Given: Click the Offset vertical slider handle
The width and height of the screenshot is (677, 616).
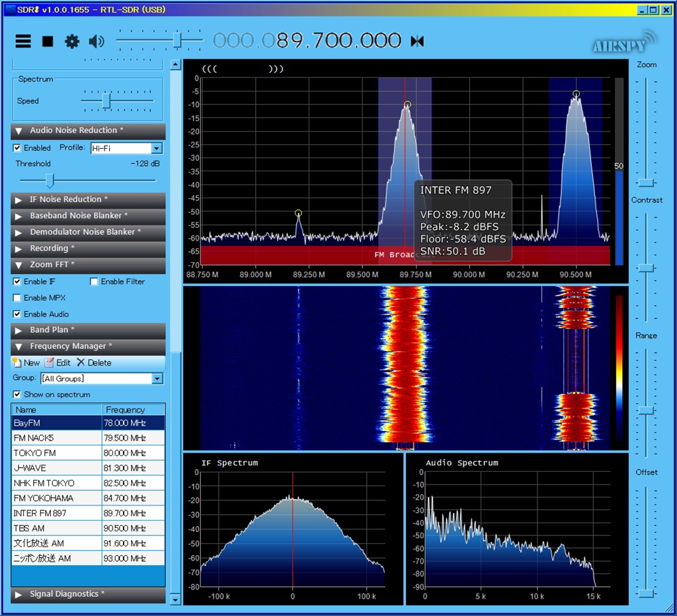Looking at the screenshot, I should click(647, 594).
